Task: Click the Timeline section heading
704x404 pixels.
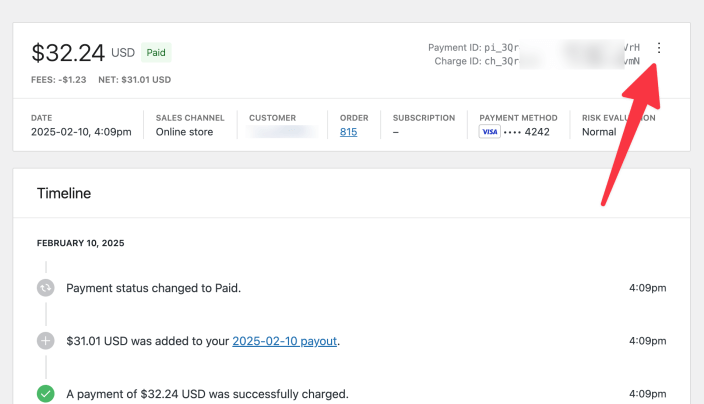Action: click(64, 193)
